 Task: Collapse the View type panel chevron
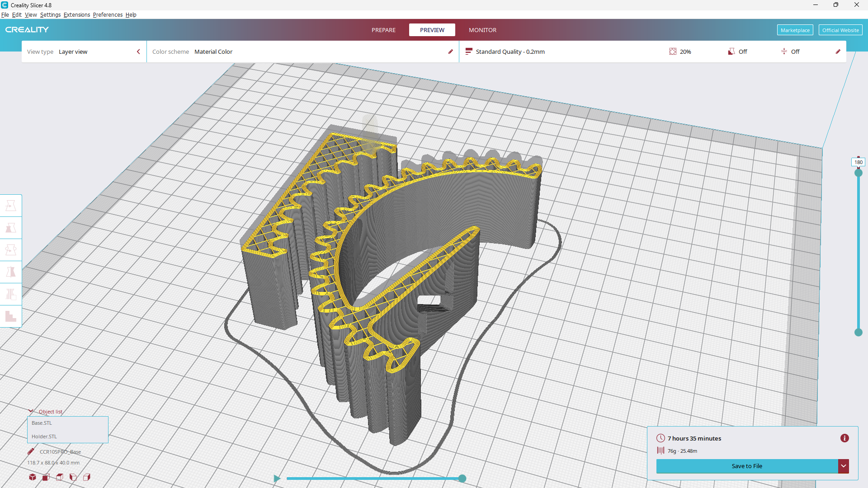point(138,52)
